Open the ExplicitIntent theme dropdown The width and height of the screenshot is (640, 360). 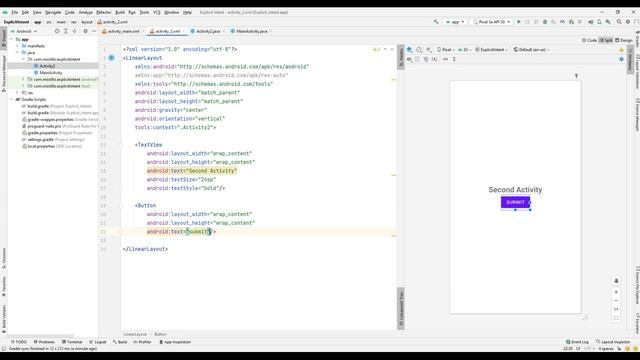click(x=491, y=49)
